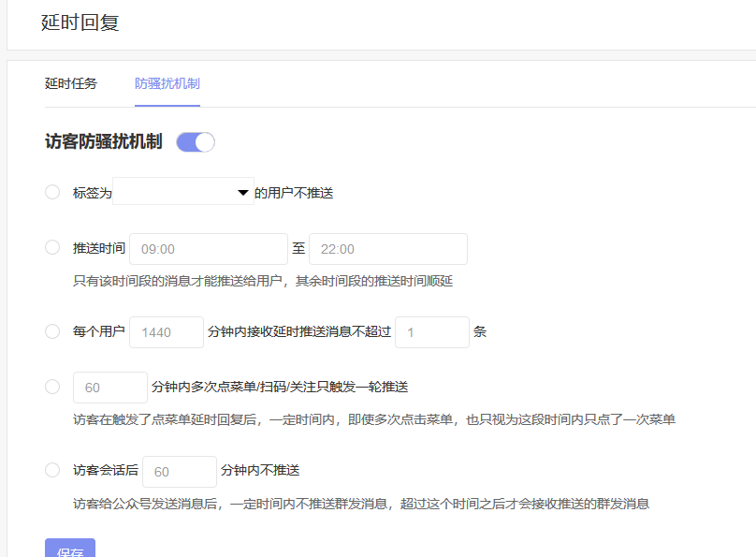This screenshot has width=756, height=557.
Task: Click the 保存 button
Action: pyautogui.click(x=70, y=550)
